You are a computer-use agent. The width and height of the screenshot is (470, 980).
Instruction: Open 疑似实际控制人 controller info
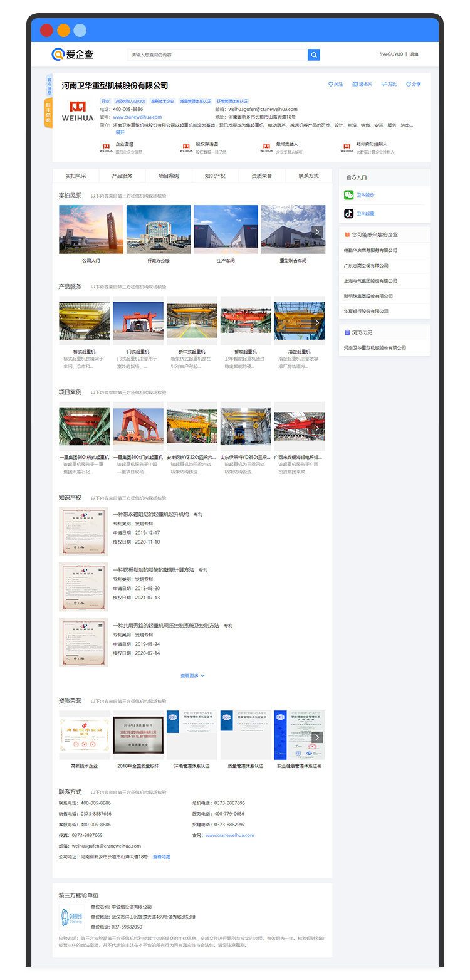368,148
